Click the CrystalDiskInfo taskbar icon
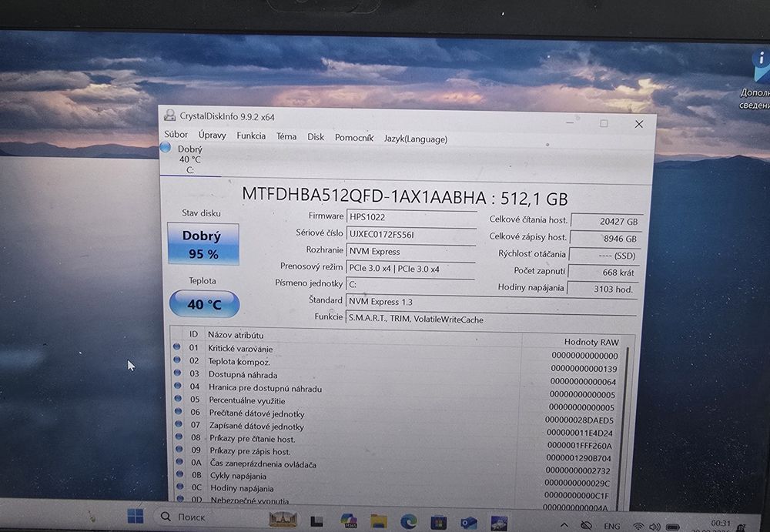This screenshot has width=770, height=532. click(x=499, y=522)
